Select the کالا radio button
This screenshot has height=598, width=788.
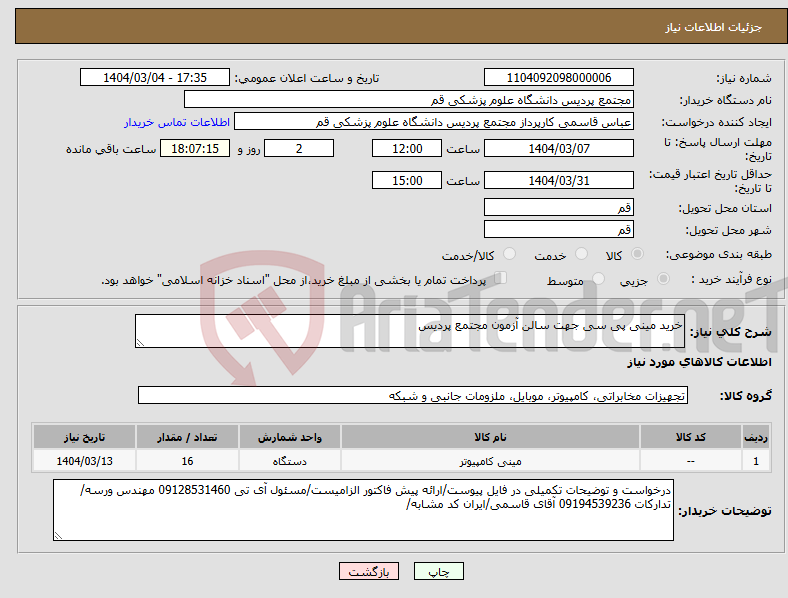(637, 254)
